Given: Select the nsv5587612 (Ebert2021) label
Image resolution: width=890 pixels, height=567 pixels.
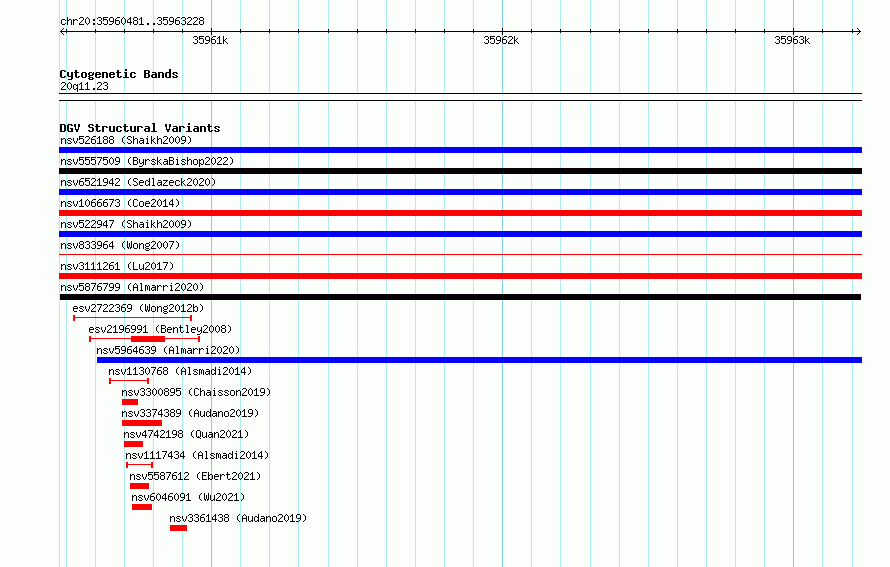Looking at the screenshot, I should 195,476.
